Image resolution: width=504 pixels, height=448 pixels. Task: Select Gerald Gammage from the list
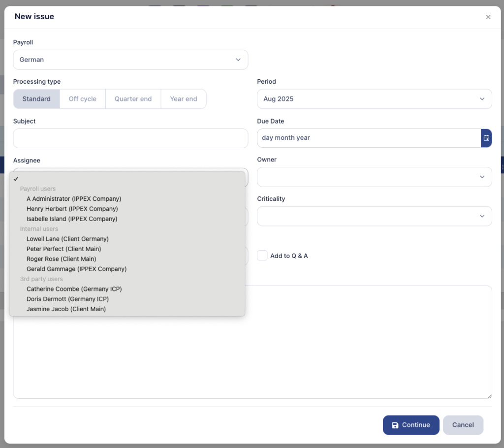point(76,269)
